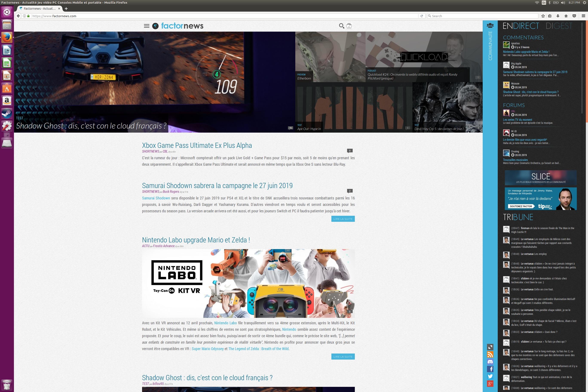Viewport: 588px width, 392px height.
Task: Open the Google Plus icon in sidebar
Action: click(x=490, y=383)
